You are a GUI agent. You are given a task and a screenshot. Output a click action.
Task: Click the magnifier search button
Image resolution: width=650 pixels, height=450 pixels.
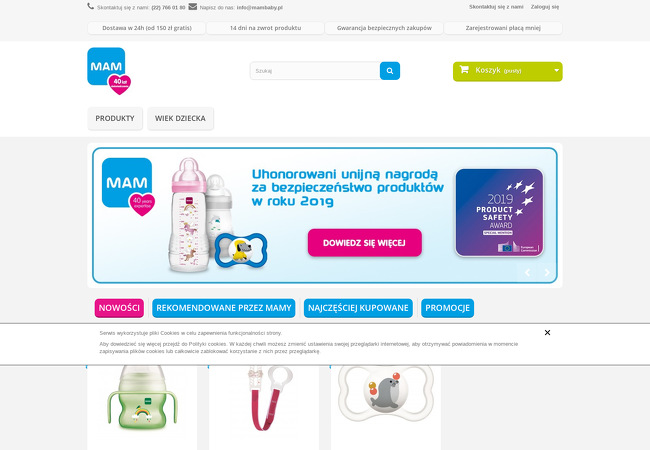tap(390, 71)
